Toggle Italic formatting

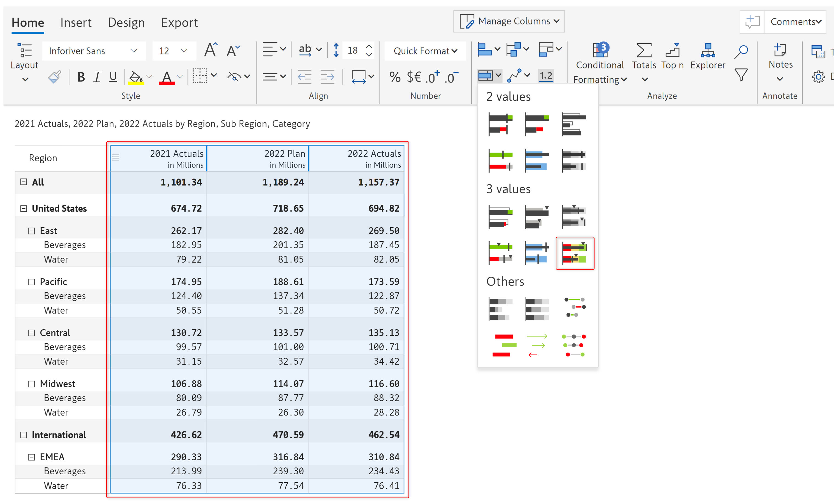[x=97, y=77]
